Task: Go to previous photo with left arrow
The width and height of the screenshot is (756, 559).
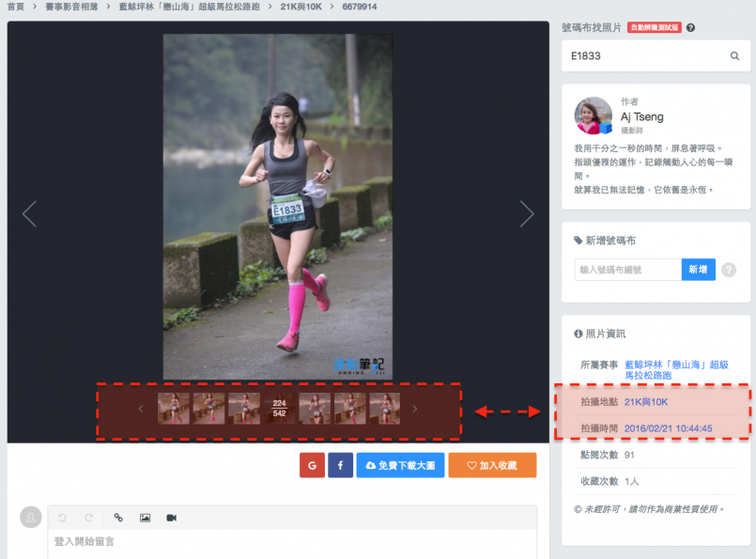Action: point(29,214)
